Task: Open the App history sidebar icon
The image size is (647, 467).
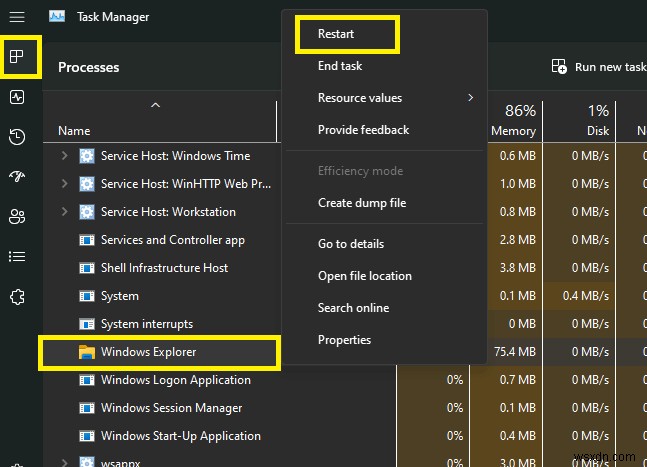Action: point(17,137)
